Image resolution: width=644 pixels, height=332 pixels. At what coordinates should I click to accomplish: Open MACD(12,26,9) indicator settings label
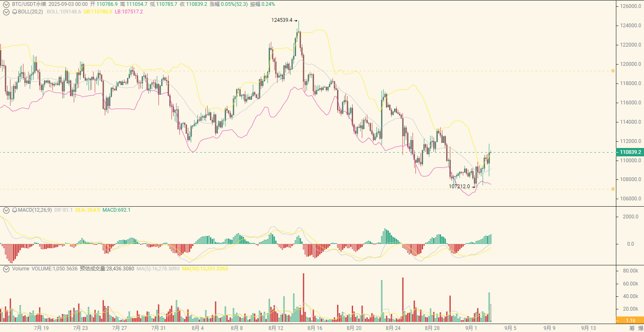pyautogui.click(x=35, y=210)
